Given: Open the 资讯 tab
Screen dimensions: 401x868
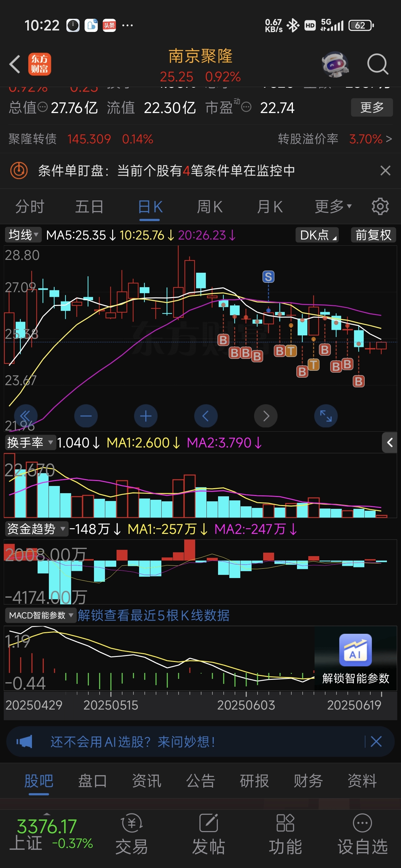Looking at the screenshot, I should coord(147,781).
